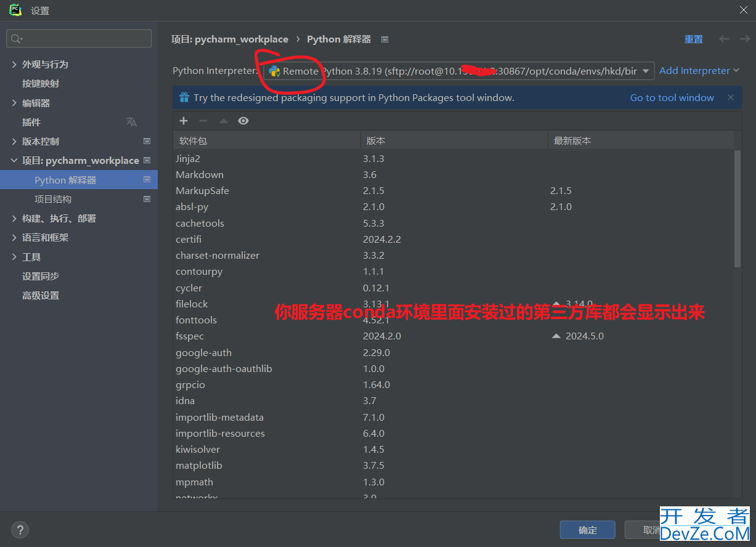This screenshot has height=547, width=756.
Task: Expand the 编辑器 section
Action: tap(14, 103)
